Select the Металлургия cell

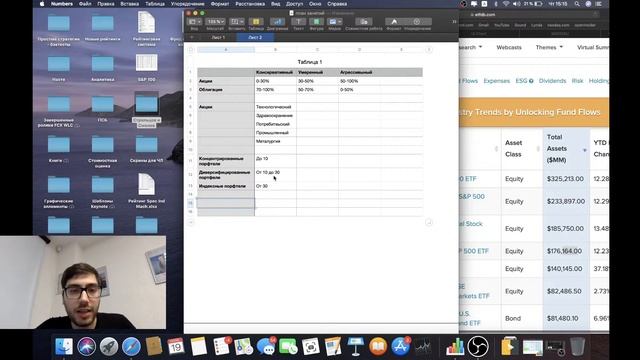(x=276, y=141)
